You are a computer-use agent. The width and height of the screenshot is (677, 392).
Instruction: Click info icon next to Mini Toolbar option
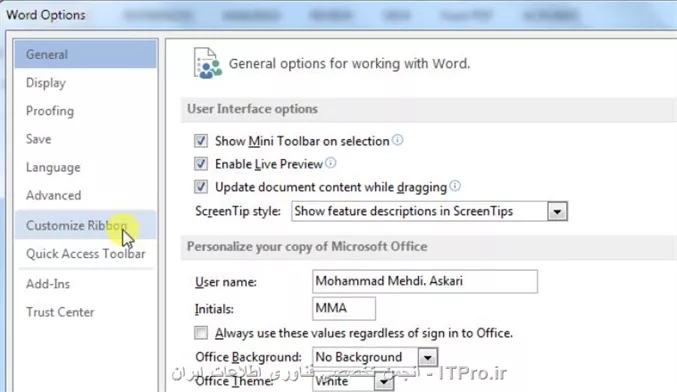pyautogui.click(x=398, y=140)
